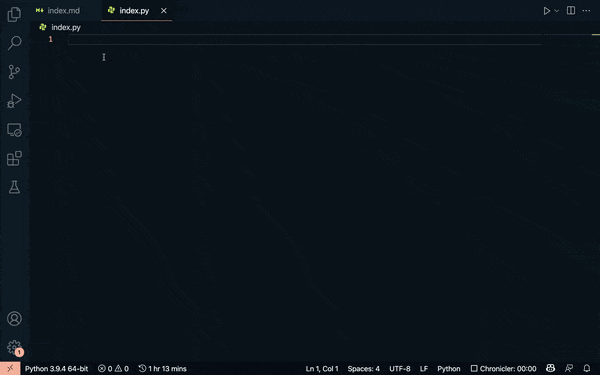The image size is (600, 375).
Task: Close the index.py tab
Action: 164,11
